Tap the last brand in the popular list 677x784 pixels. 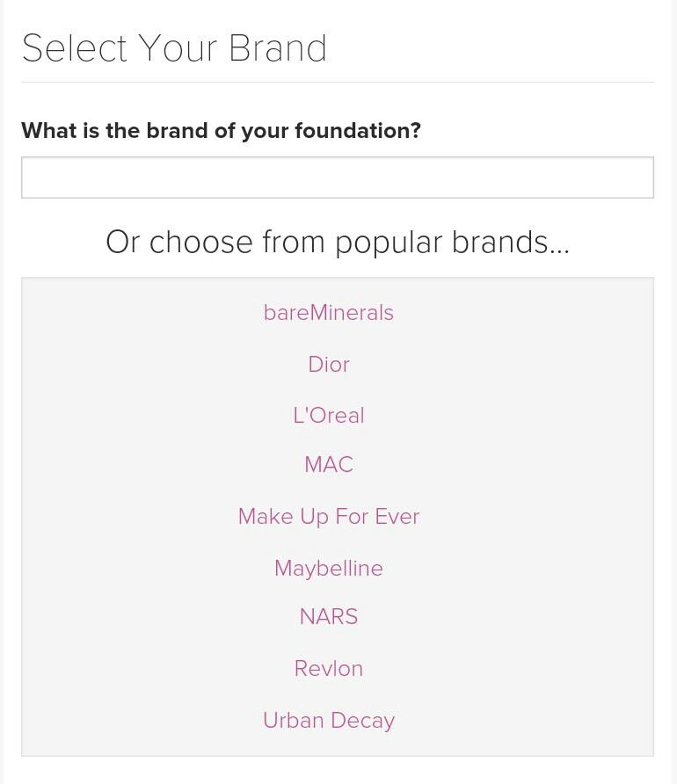click(x=329, y=721)
